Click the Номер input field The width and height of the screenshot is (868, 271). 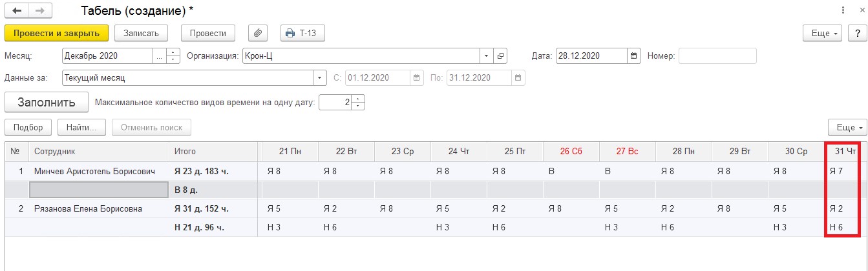717,56
